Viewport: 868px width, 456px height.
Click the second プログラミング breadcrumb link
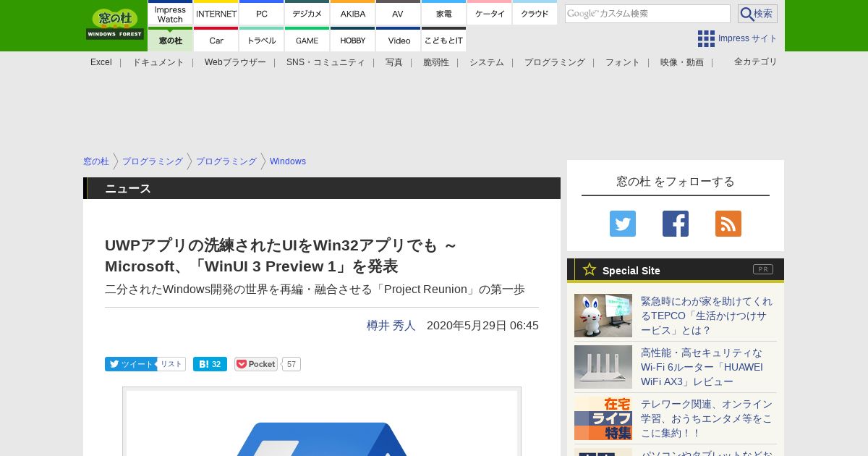(x=226, y=161)
